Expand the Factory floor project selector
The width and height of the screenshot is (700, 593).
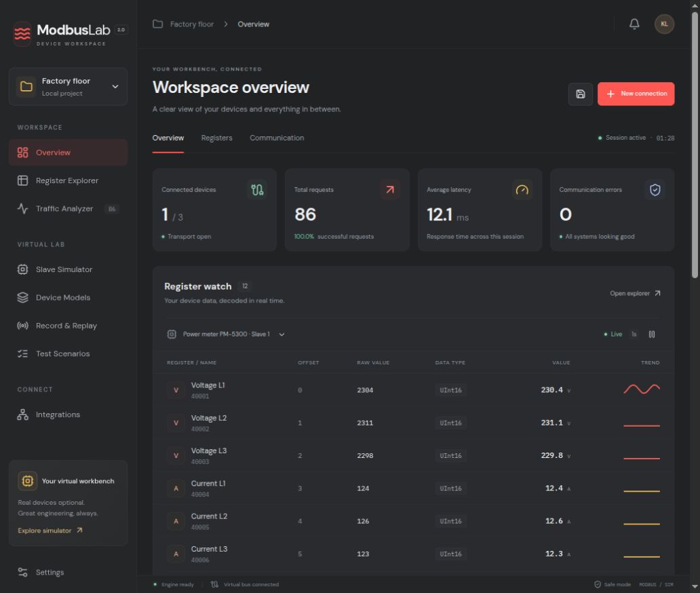(x=69, y=87)
